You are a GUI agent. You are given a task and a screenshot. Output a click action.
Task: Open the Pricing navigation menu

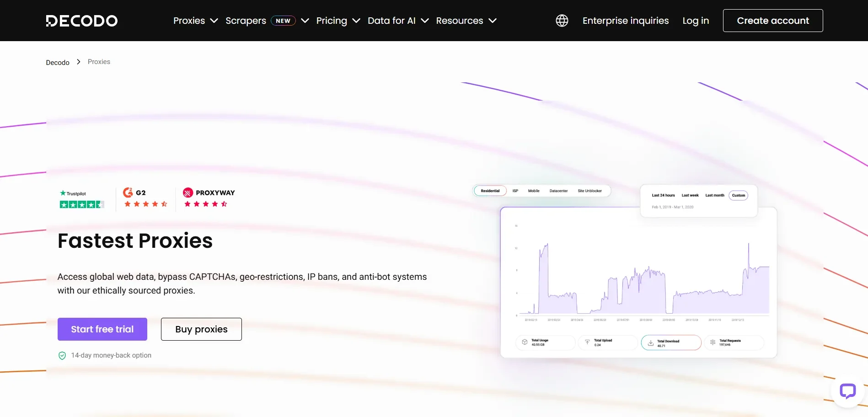(332, 21)
